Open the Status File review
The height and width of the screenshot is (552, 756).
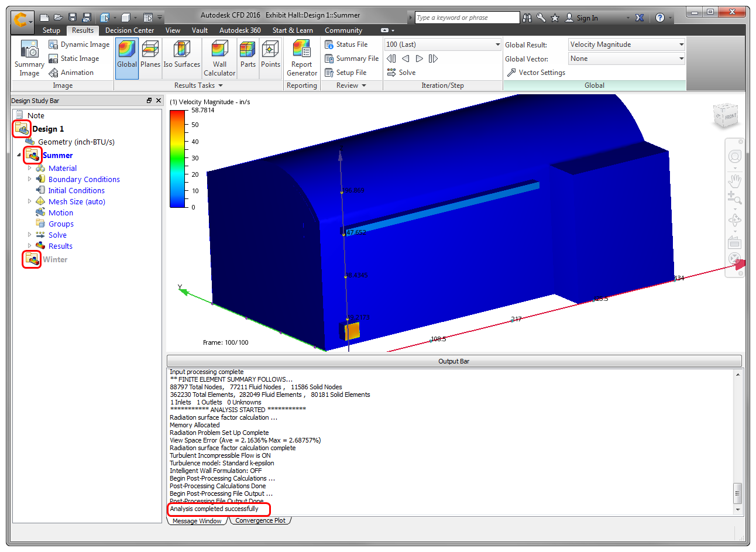coord(346,44)
